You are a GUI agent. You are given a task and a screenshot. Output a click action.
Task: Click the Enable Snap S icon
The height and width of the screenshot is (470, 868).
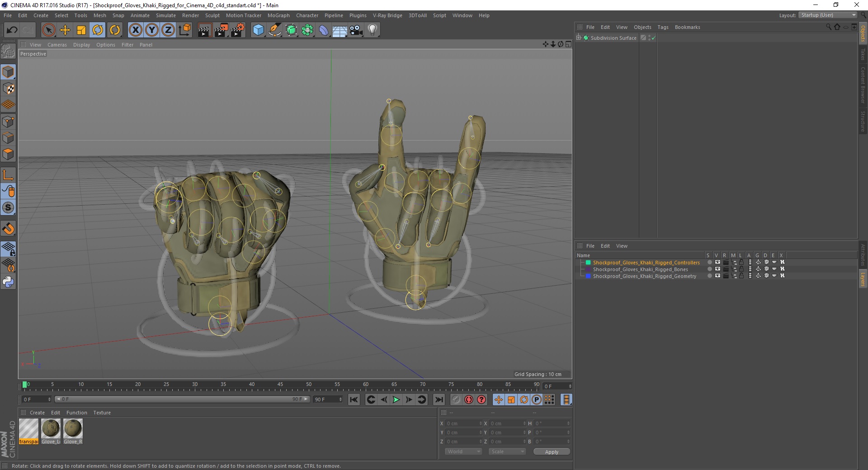point(8,208)
